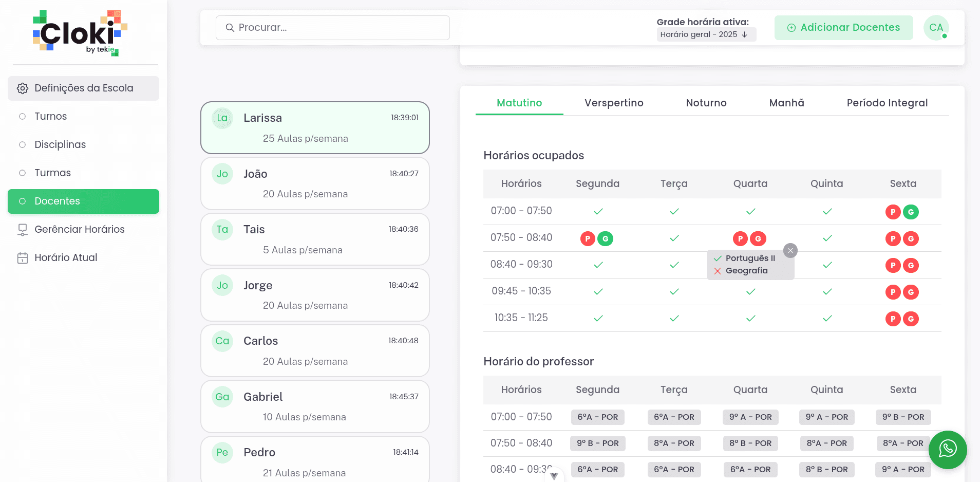Click the Gerênciar Horários screen icon
The height and width of the screenshot is (482, 980).
pyautogui.click(x=22, y=229)
